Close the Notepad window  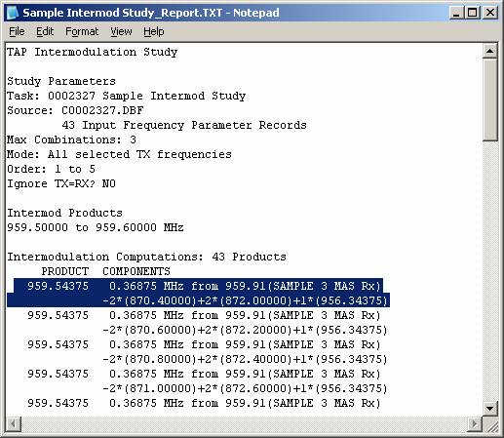489,13
